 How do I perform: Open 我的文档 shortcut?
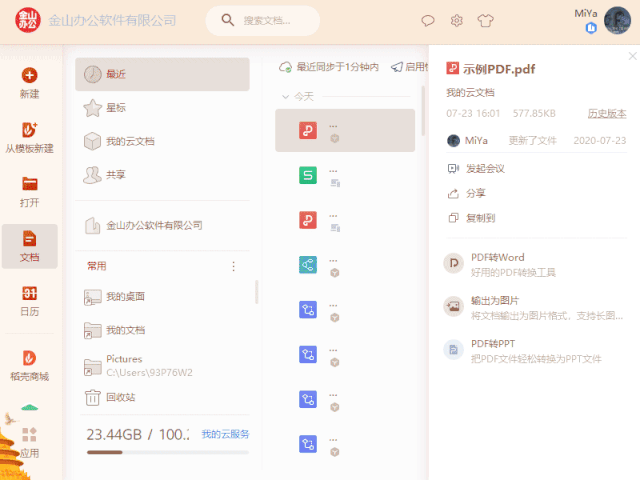[x=162, y=330]
